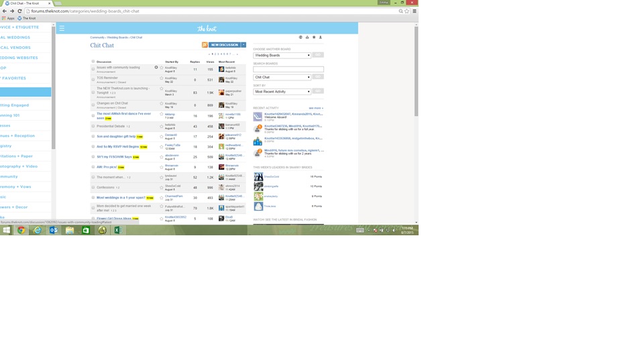Open File Explorer from the taskbar
The image size is (644, 362).
70,230
